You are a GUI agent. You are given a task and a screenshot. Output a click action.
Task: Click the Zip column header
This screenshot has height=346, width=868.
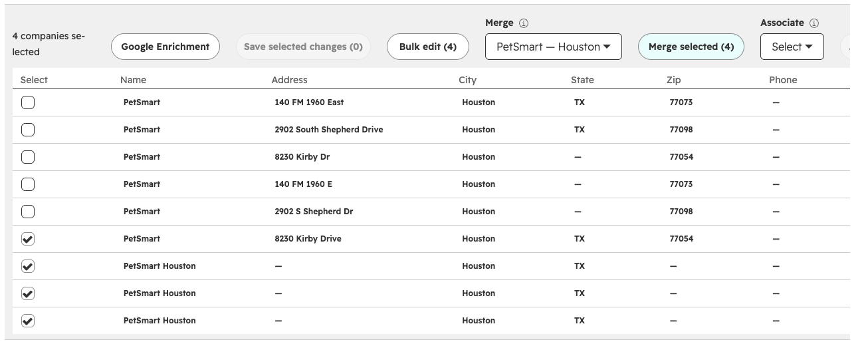(673, 80)
